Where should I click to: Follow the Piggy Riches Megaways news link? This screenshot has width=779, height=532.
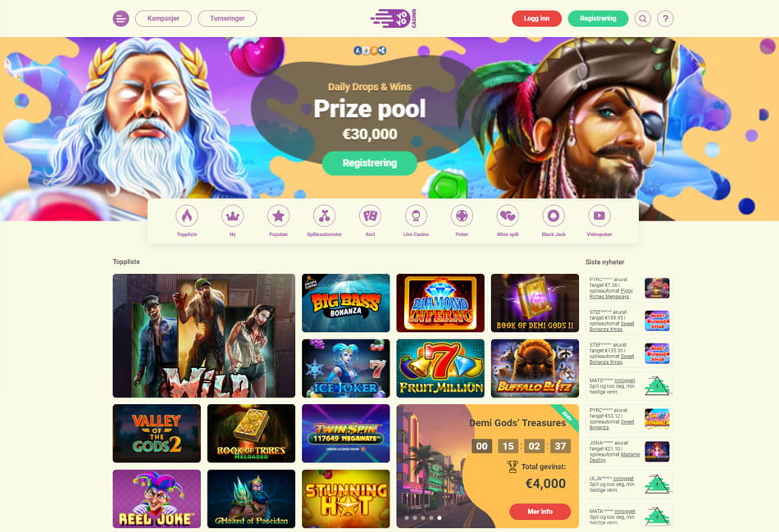tap(611, 293)
